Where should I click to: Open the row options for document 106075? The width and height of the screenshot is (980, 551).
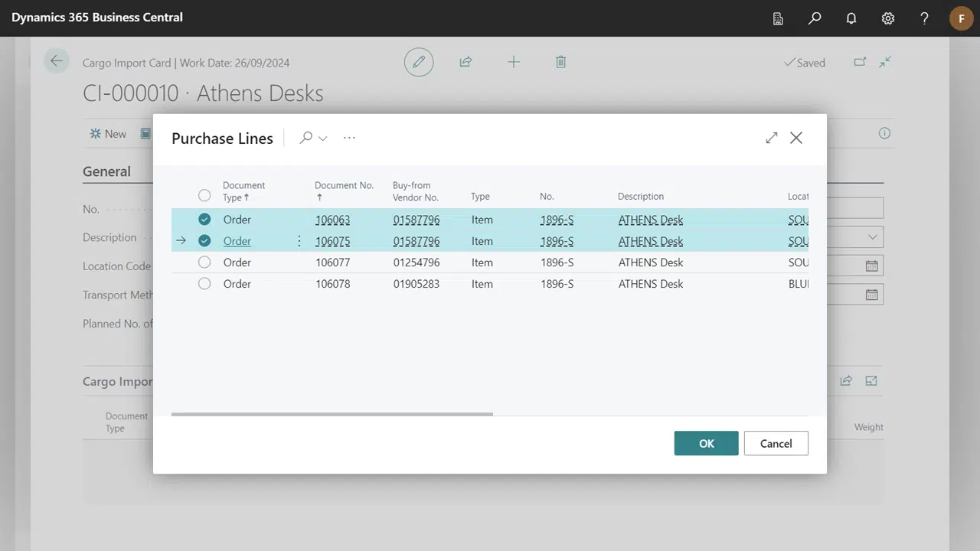299,241
